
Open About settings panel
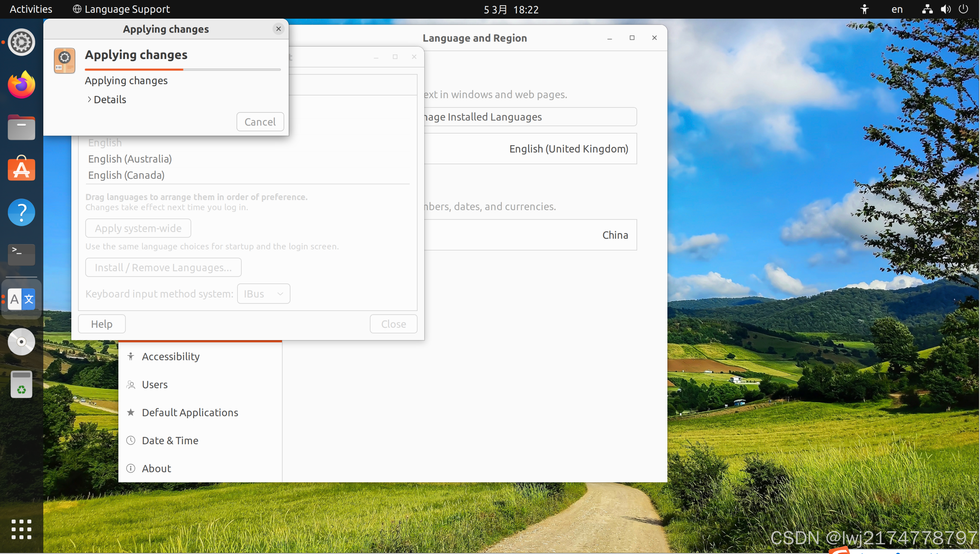coord(200,469)
